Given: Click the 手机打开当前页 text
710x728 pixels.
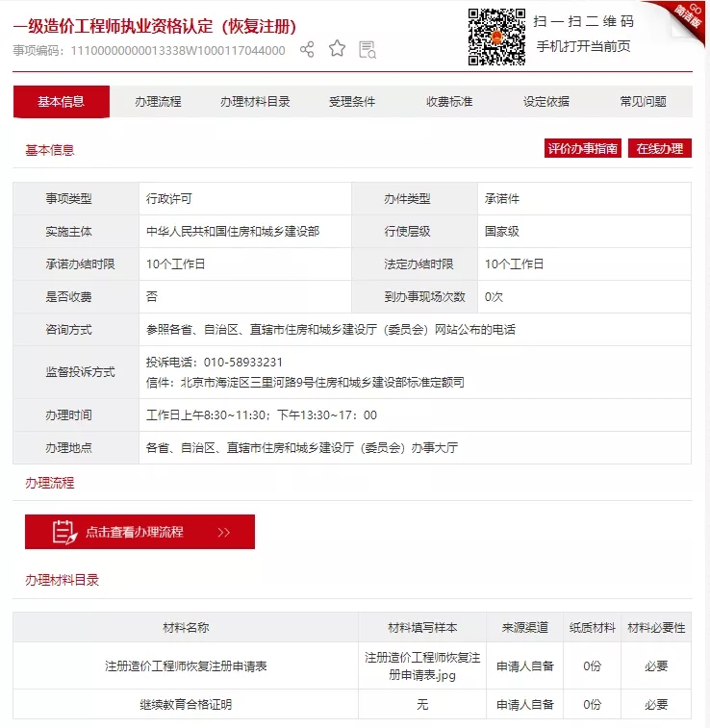Looking at the screenshot, I should coord(583,46).
